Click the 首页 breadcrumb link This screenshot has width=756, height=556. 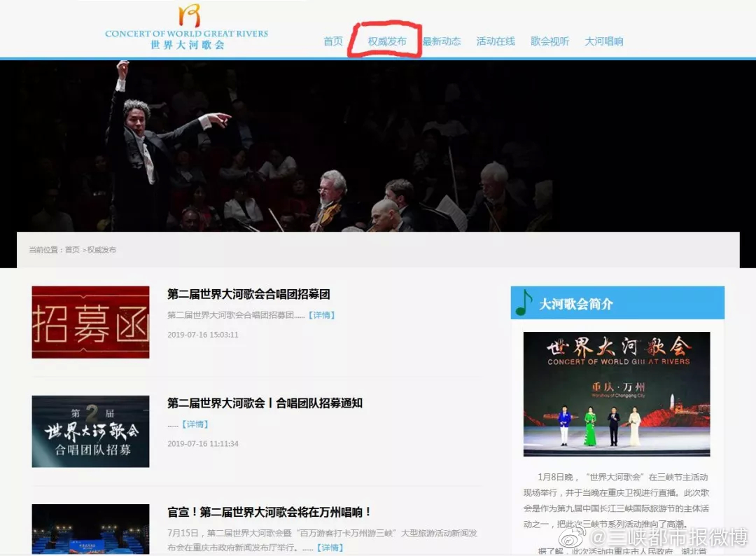72,250
